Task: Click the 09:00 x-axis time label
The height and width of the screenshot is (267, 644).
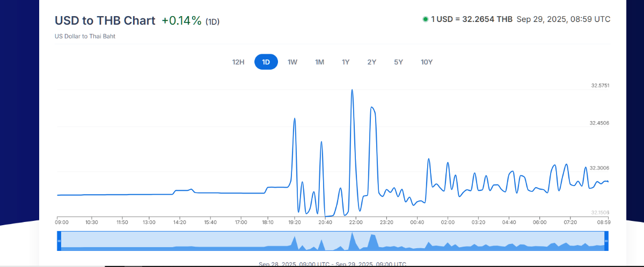Action: click(62, 222)
